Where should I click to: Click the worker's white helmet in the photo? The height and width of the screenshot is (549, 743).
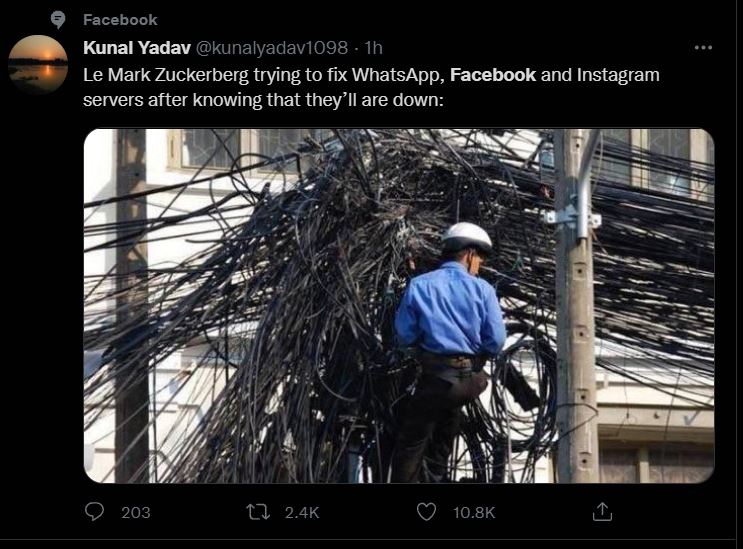(x=467, y=237)
